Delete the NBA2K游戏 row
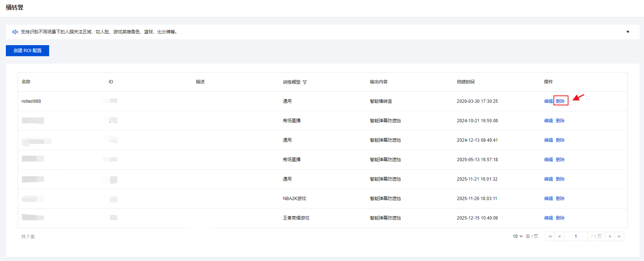Viewport: 644px width, 261px height. point(560,199)
